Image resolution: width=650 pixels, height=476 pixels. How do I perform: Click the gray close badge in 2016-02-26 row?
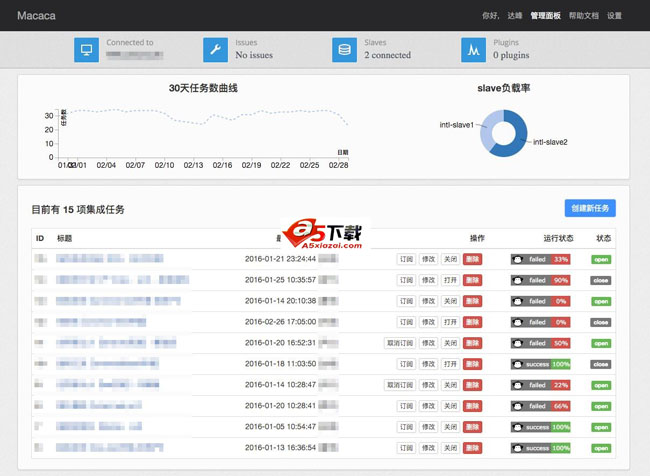[x=601, y=322]
